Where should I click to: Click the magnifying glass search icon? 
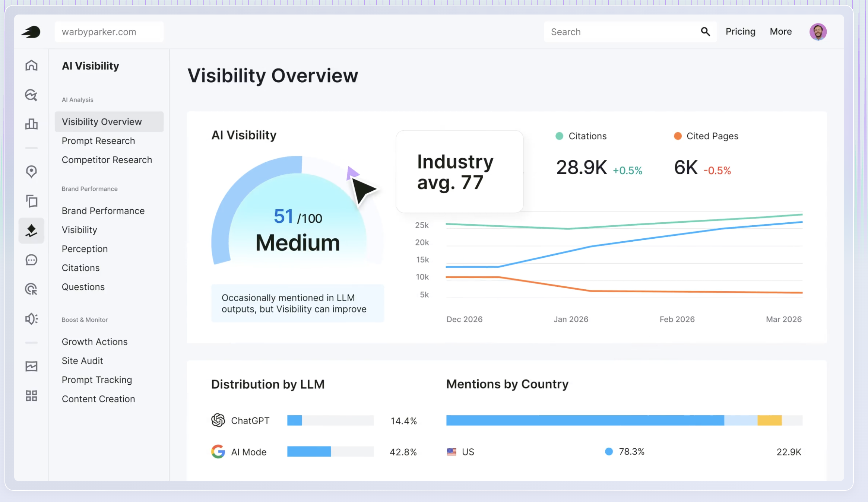(705, 32)
